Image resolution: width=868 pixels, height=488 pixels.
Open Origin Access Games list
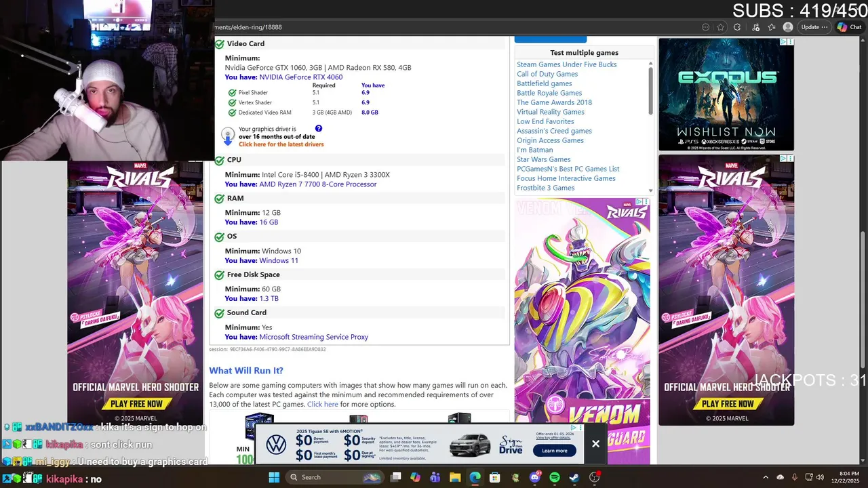click(x=550, y=140)
